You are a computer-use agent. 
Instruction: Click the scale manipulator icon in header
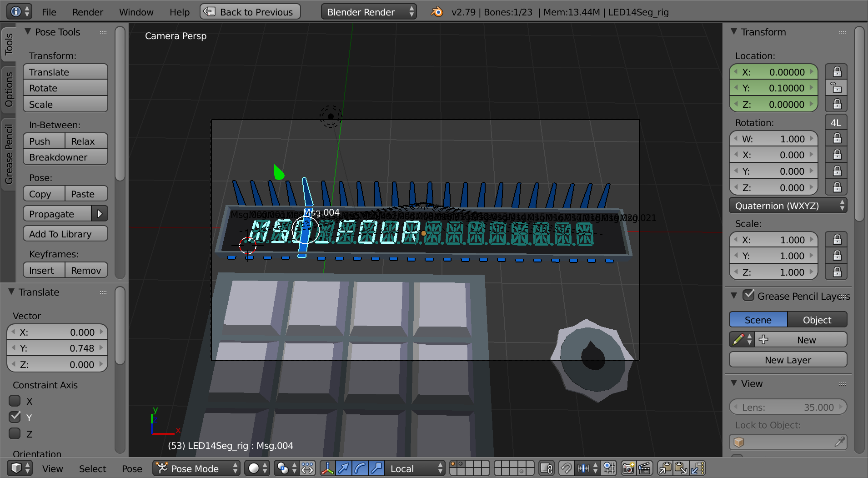pos(376,468)
